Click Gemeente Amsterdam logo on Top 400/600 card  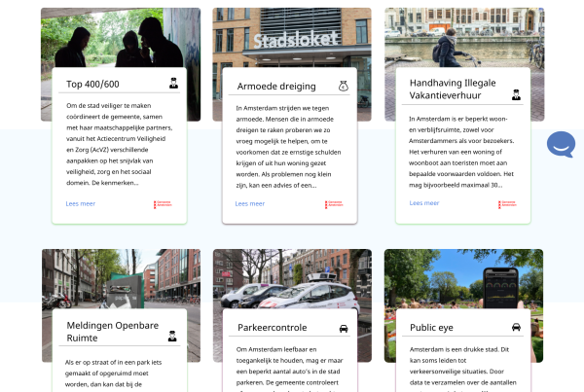click(163, 204)
